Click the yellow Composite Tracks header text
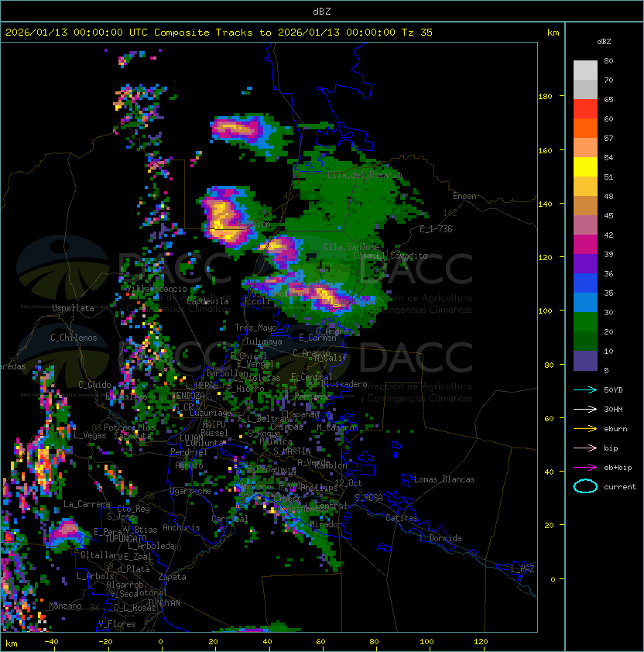 (x=219, y=33)
